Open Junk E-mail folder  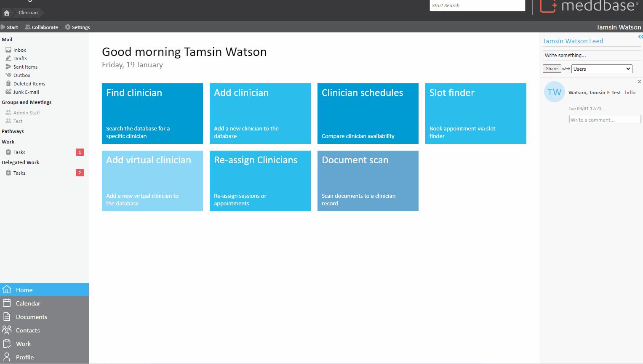[x=26, y=92]
